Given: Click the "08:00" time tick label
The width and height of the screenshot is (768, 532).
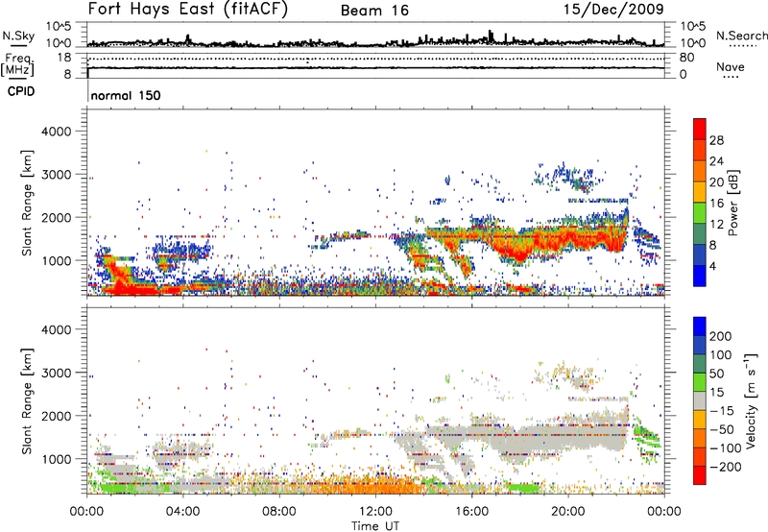Looking at the screenshot, I should tap(279, 512).
